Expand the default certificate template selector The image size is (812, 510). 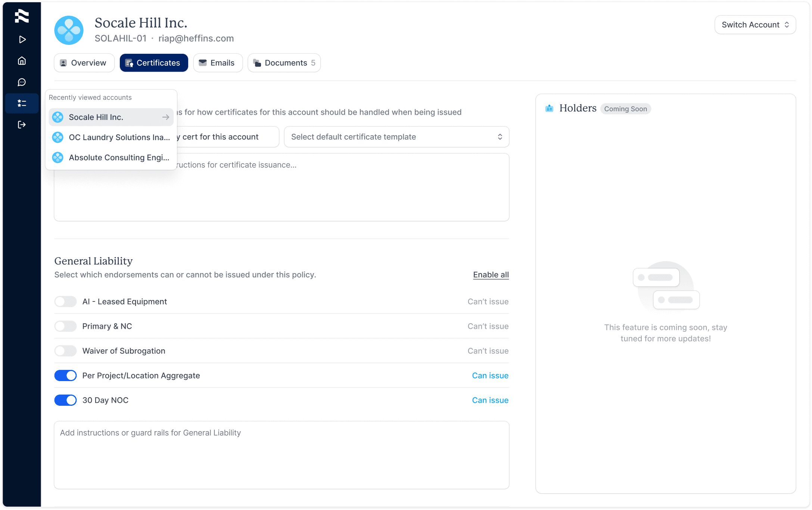point(396,137)
